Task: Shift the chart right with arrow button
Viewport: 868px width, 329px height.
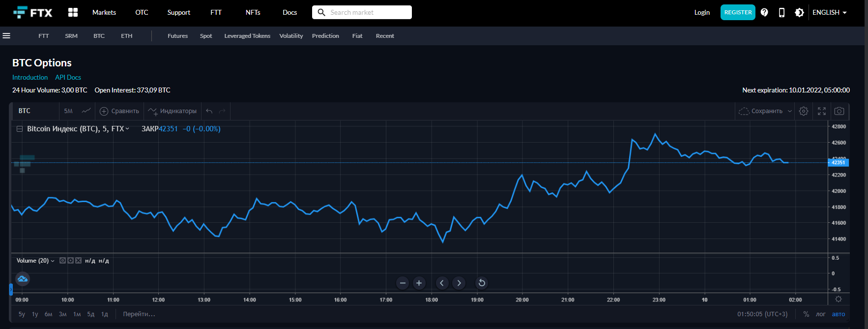Action: (x=459, y=283)
